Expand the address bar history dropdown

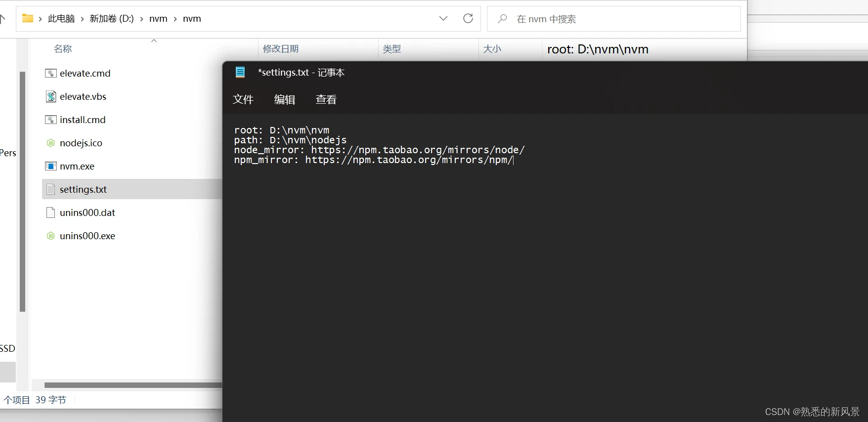443,19
